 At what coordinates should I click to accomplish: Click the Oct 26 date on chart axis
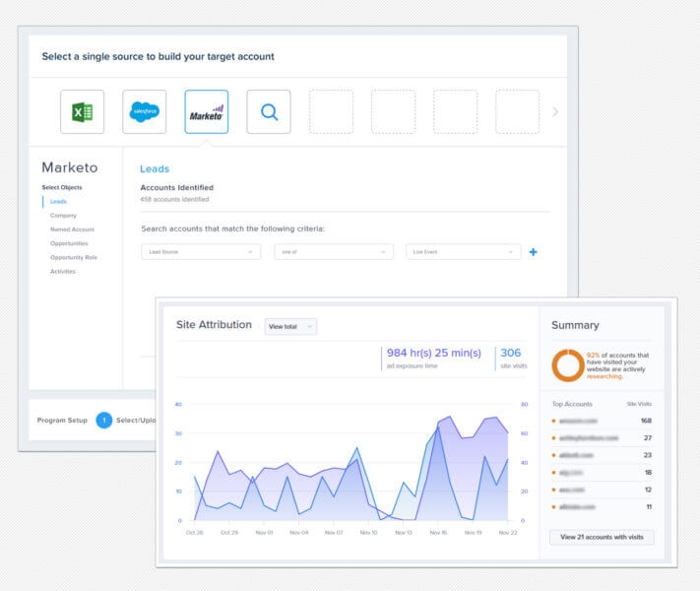(x=195, y=533)
